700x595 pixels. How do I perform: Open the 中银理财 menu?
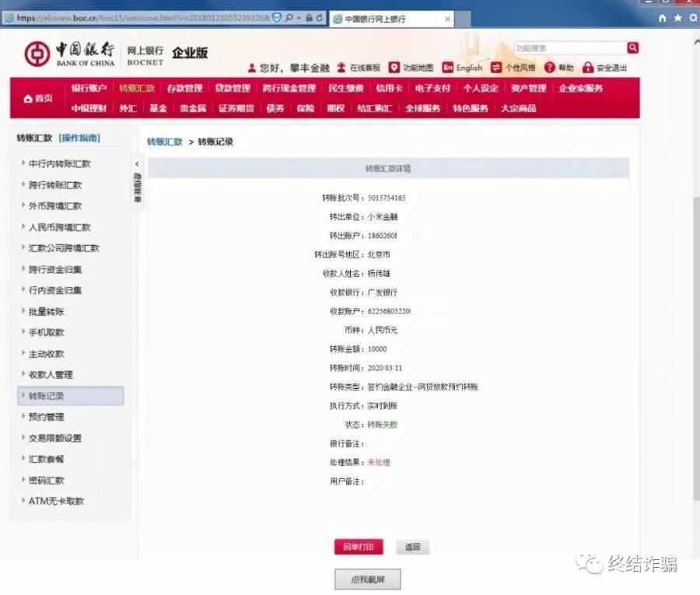coord(89,108)
